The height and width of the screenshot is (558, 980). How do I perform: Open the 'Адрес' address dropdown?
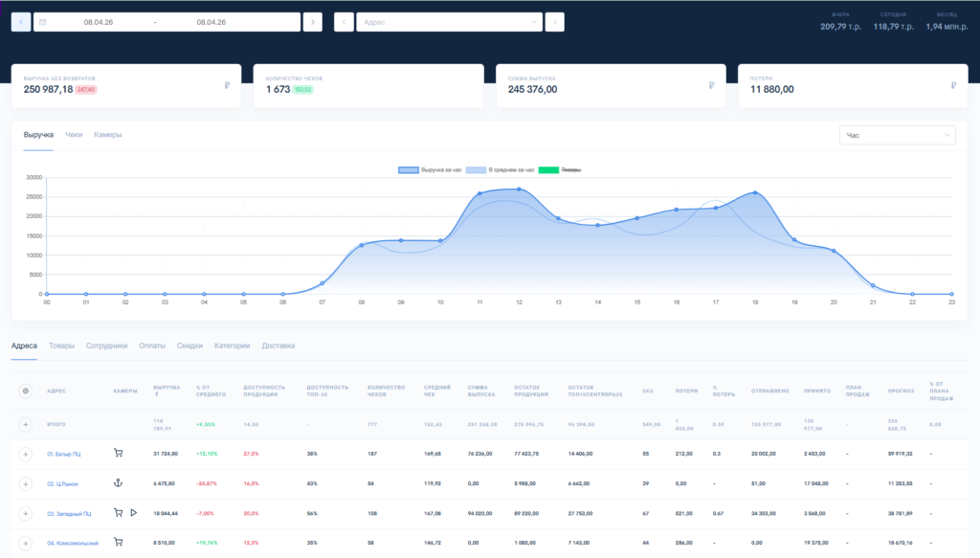coord(448,22)
